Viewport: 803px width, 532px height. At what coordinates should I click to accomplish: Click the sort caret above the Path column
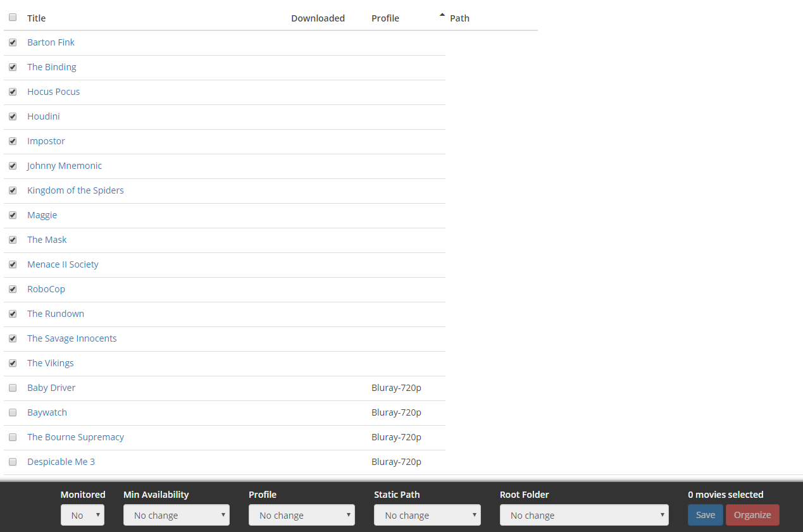click(x=442, y=15)
